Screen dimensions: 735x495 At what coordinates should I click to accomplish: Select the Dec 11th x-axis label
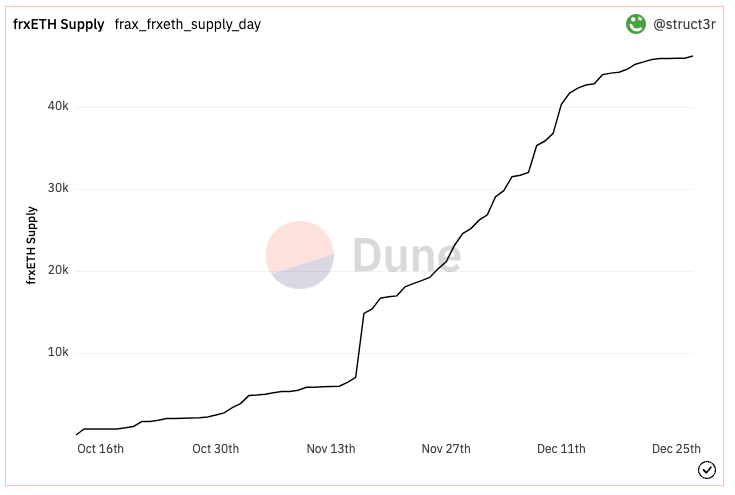tap(561, 449)
